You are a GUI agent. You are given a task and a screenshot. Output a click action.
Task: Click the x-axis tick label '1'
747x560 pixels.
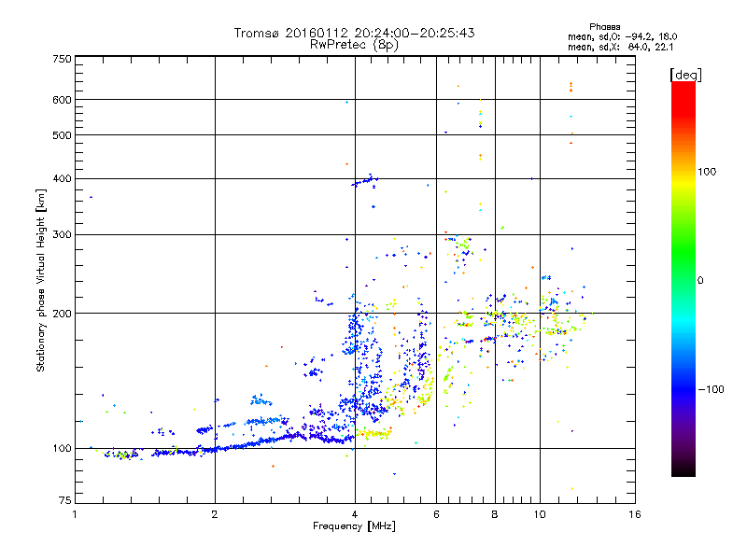pyautogui.click(x=75, y=514)
